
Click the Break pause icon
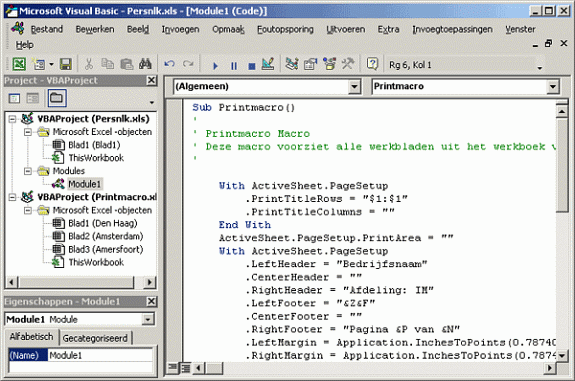(x=234, y=66)
